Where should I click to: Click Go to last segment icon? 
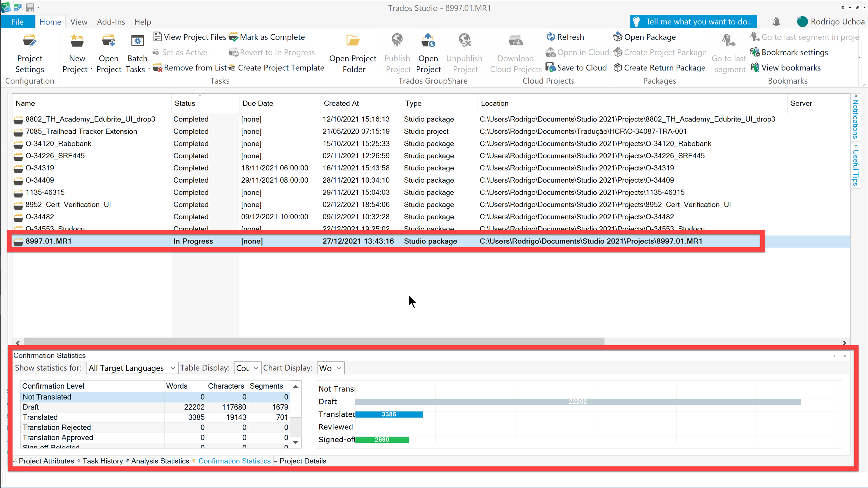(728, 41)
